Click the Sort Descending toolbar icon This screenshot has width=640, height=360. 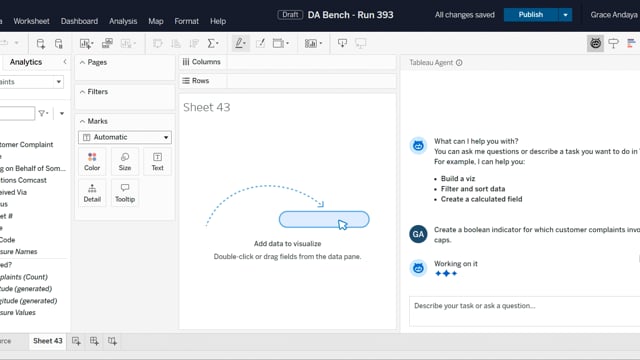coord(194,43)
